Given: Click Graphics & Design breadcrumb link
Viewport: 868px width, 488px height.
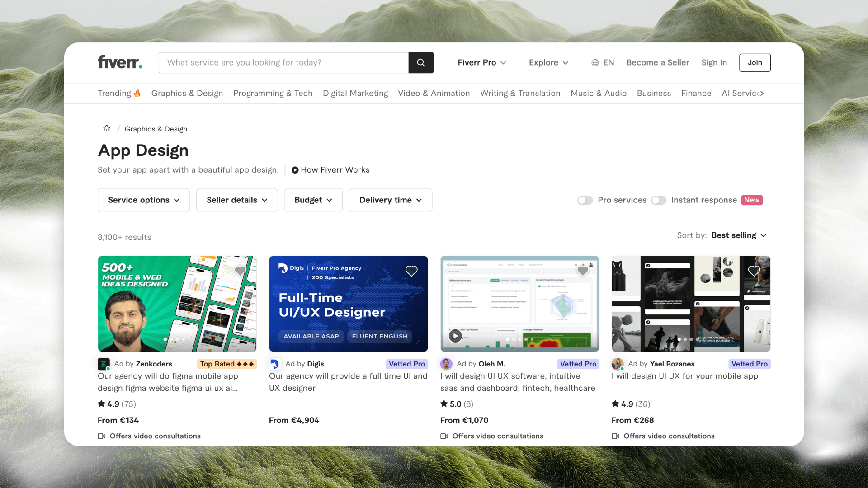Looking at the screenshot, I should pyautogui.click(x=156, y=129).
